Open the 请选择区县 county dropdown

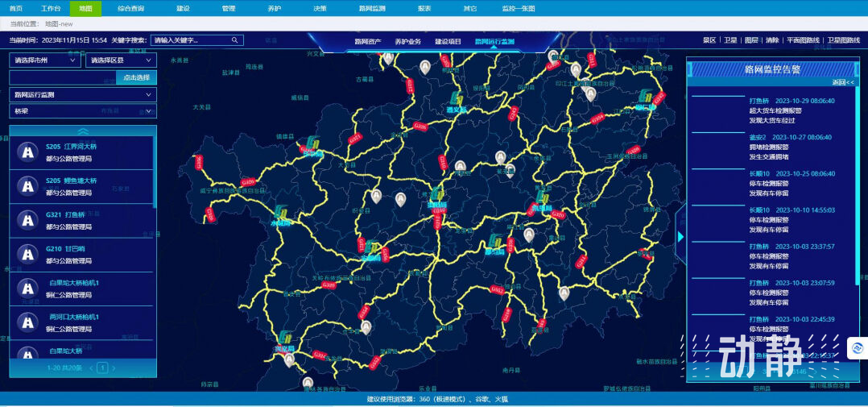[121, 60]
